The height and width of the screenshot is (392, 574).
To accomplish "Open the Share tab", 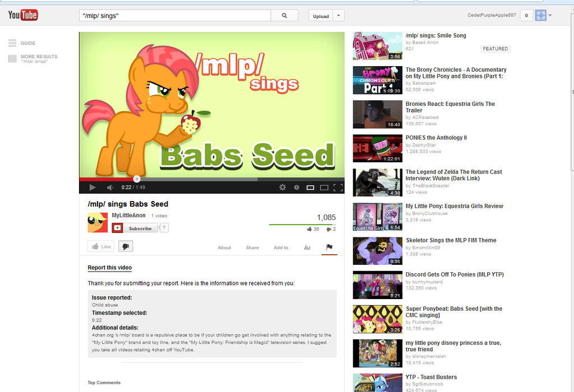I will (x=252, y=248).
